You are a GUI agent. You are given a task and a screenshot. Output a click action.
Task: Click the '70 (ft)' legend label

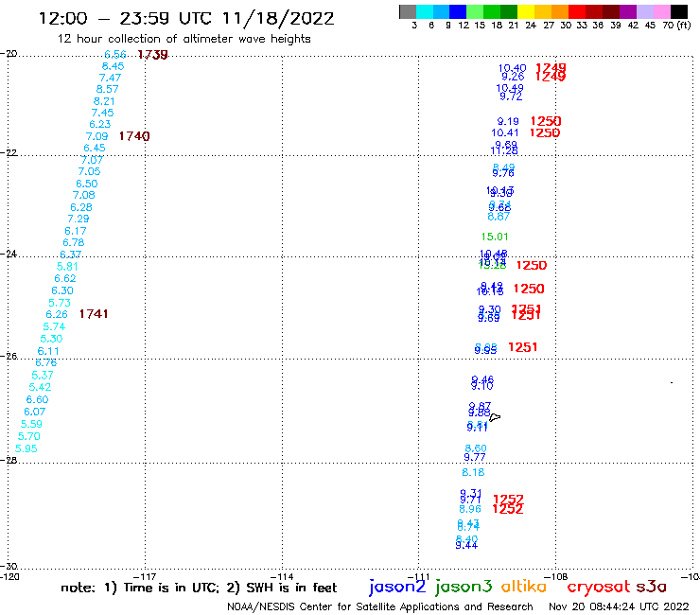pos(676,26)
